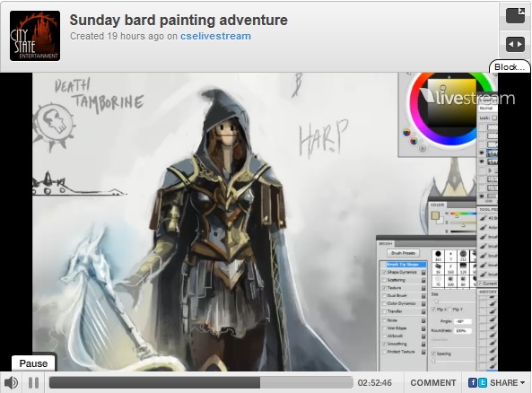Click the lock icon beside Dual Brush
532x393 pixels.
pos(423,295)
